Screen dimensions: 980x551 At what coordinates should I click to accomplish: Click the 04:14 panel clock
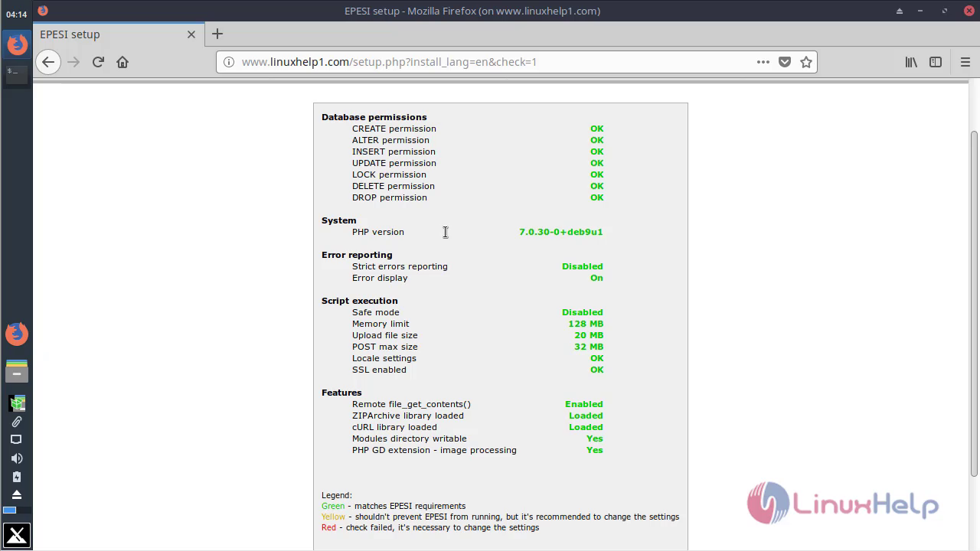pyautogui.click(x=17, y=14)
